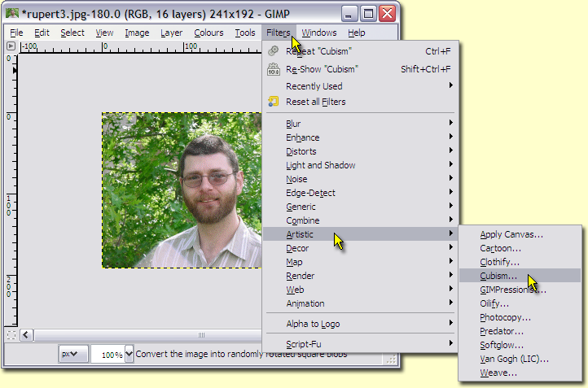Click the horizontal scrollbar left arrow
This screenshot has width=588, height=388.
click(26, 334)
